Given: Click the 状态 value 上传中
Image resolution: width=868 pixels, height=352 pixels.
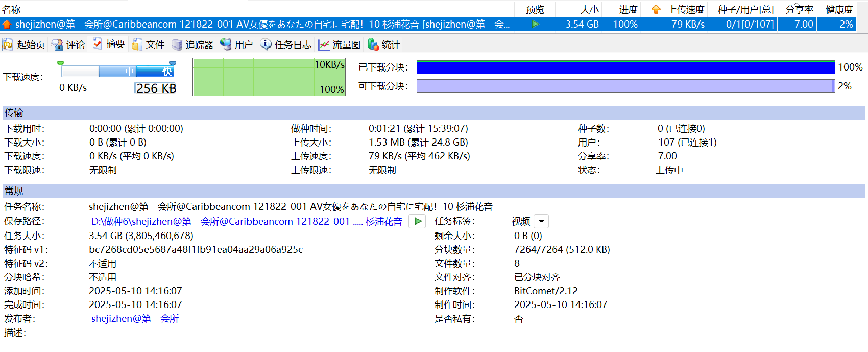Looking at the screenshot, I should click(x=669, y=170).
